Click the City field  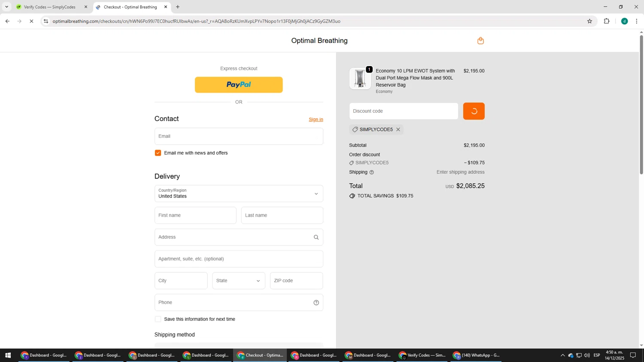[181, 281]
